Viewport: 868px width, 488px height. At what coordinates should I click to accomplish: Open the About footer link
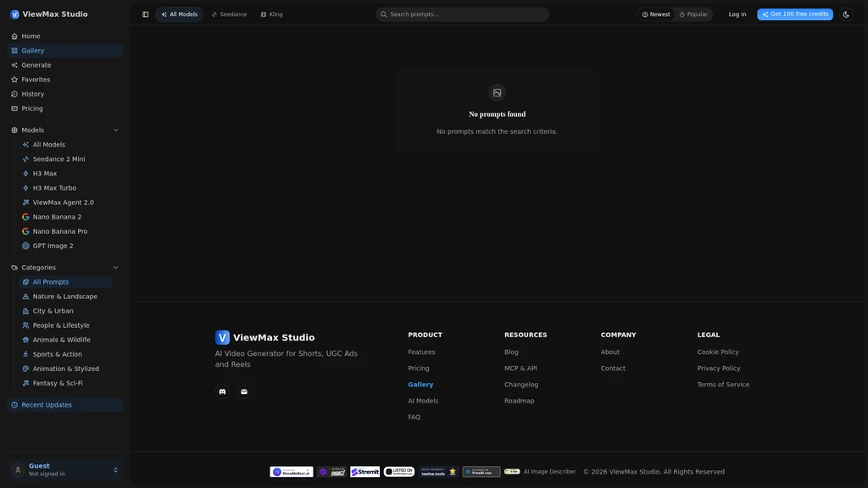(x=610, y=352)
